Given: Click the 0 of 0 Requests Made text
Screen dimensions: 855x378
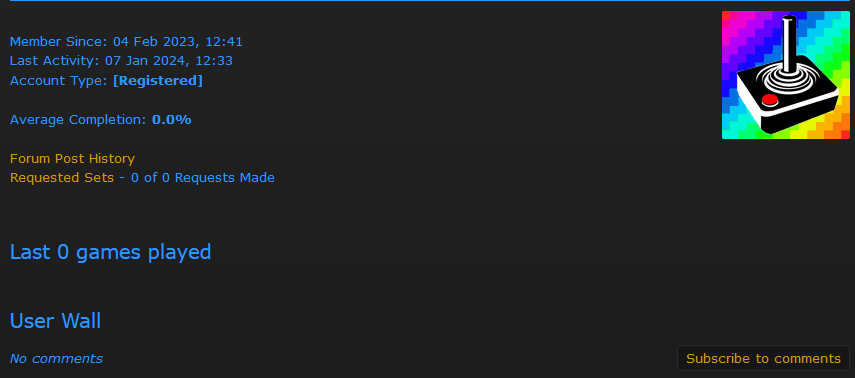Looking at the screenshot, I should click(x=203, y=178).
